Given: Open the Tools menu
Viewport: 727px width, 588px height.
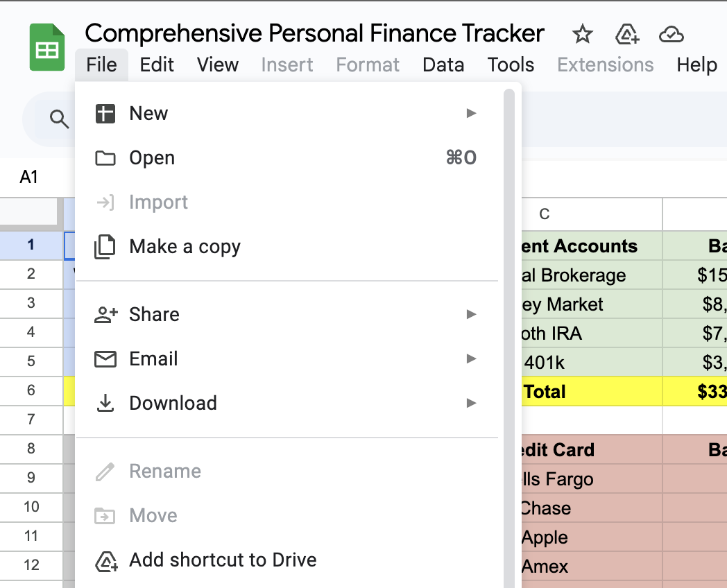Looking at the screenshot, I should tap(511, 65).
